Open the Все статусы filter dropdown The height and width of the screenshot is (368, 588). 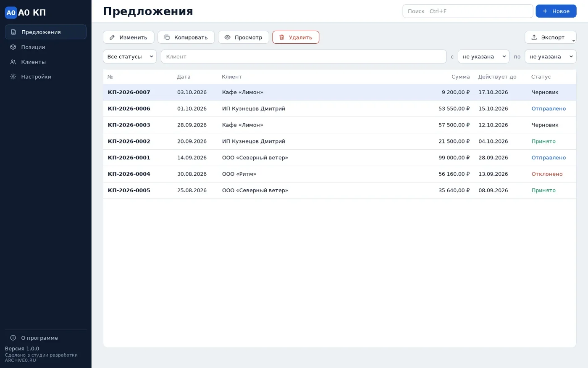point(130,56)
